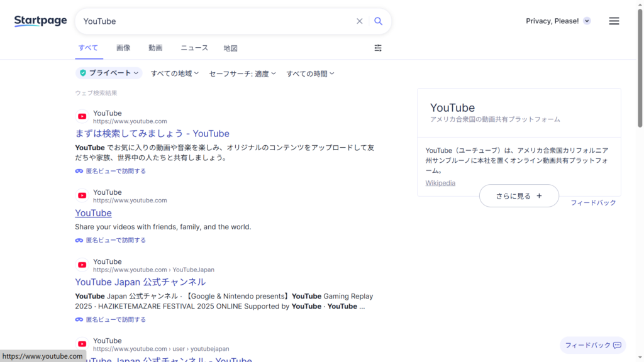The height and width of the screenshot is (362, 644).
Task: Click the YouTube favicon of first result
Action: [x=82, y=117]
